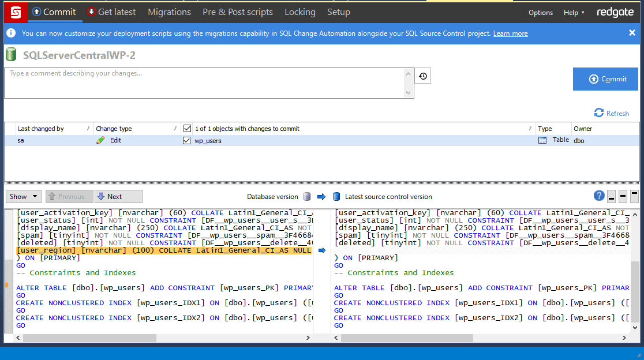This screenshot has height=360, width=644.
Task: Open comment history using the clock icon
Action: [x=422, y=75]
